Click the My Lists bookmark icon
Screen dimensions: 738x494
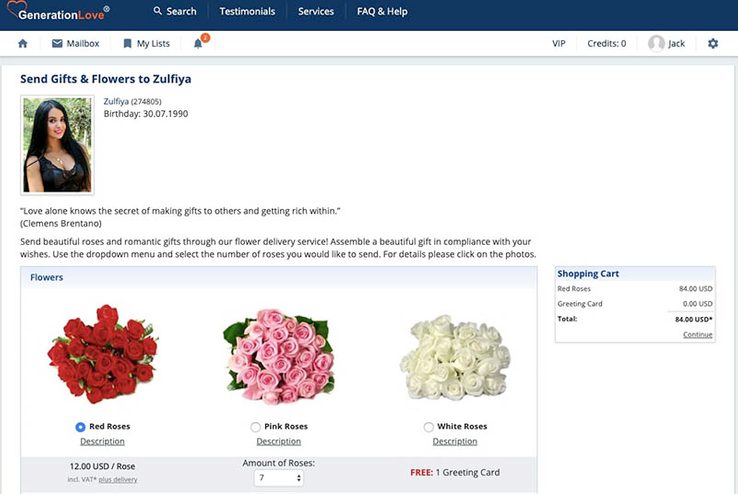[127, 44]
